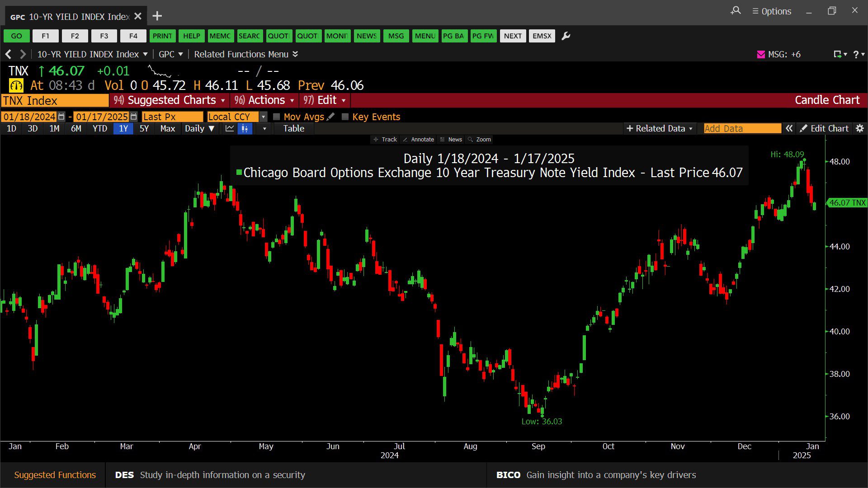Screen dimensions: 868x488
Task: Collapse panel with double chevron icon
Action: pos(789,128)
